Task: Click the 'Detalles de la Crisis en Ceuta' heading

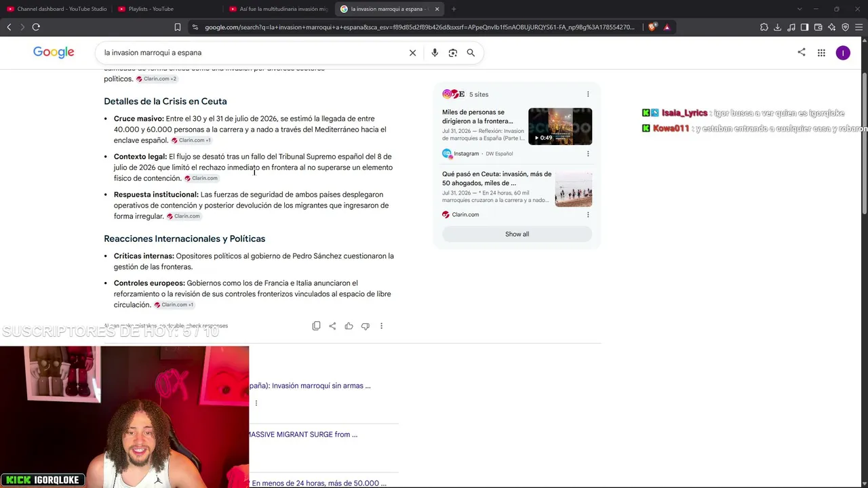Action: tap(165, 102)
